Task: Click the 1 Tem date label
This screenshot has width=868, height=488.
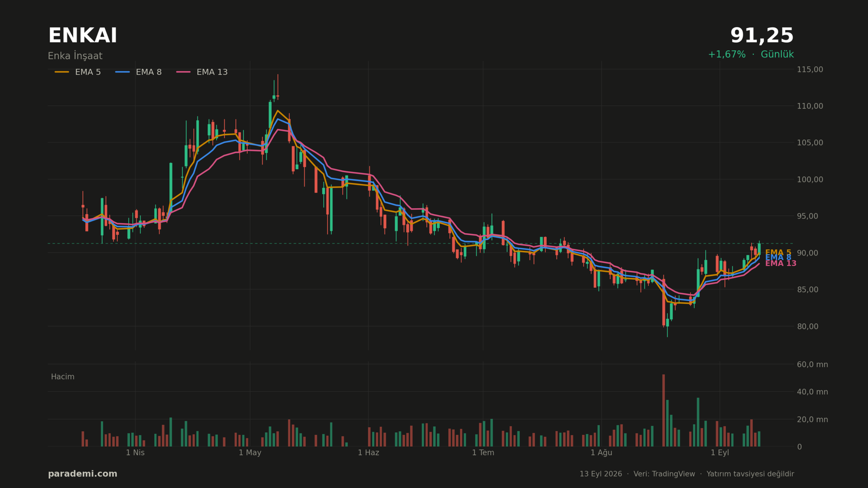Action: pos(483,453)
